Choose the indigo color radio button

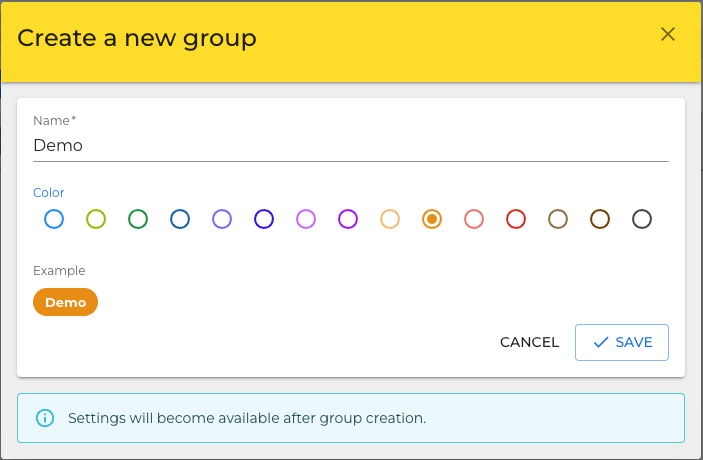click(x=264, y=219)
